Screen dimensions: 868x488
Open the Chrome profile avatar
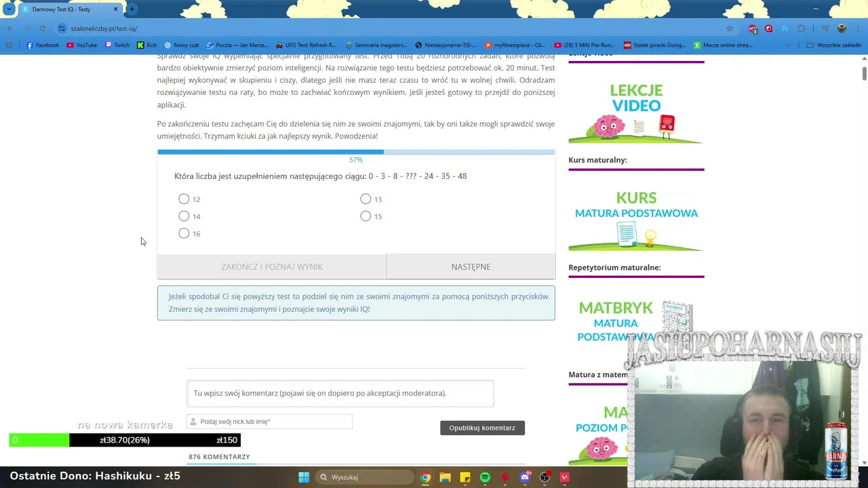tap(842, 28)
